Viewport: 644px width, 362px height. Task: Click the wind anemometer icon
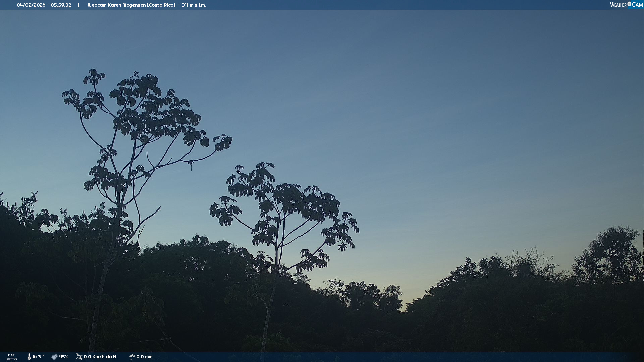click(79, 357)
